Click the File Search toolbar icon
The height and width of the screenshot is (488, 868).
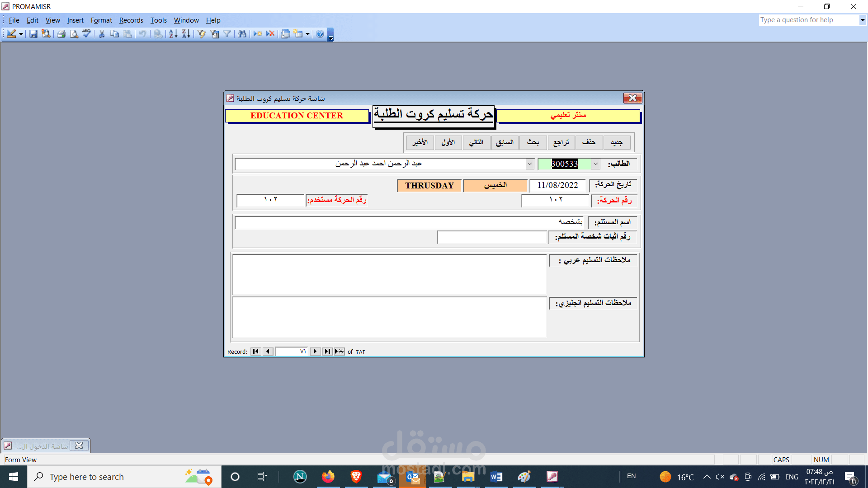coord(46,34)
